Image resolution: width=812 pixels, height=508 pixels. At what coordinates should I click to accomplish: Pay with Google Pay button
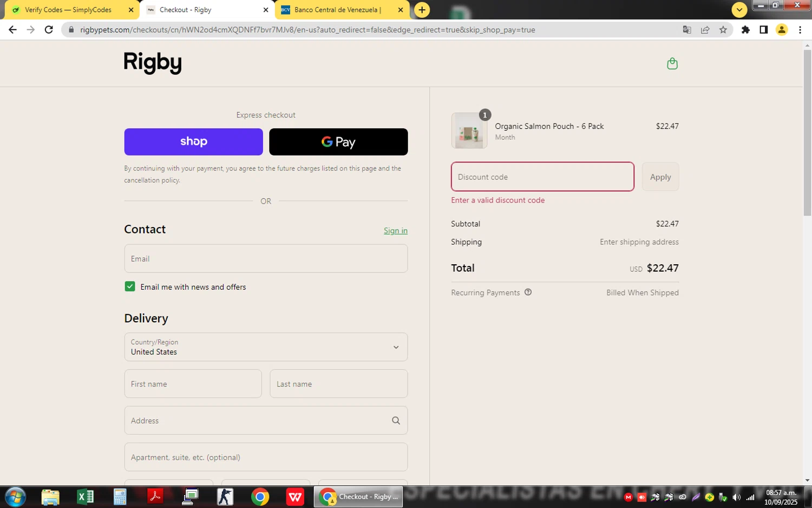click(x=338, y=142)
